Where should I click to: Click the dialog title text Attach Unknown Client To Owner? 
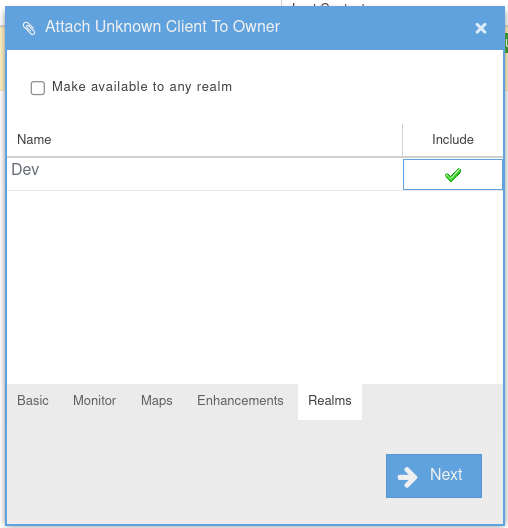[x=163, y=27]
